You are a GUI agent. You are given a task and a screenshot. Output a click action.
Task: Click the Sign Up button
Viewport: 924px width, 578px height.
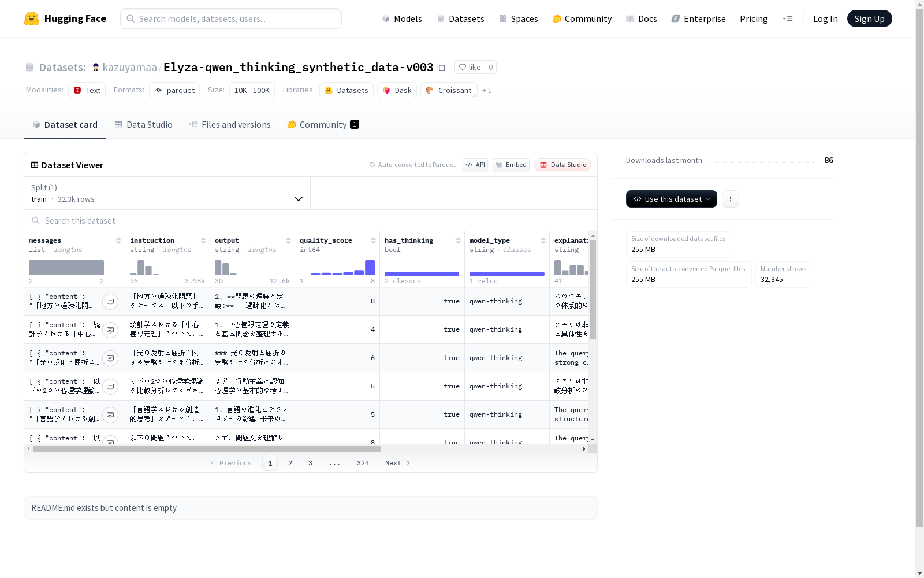coord(869,18)
